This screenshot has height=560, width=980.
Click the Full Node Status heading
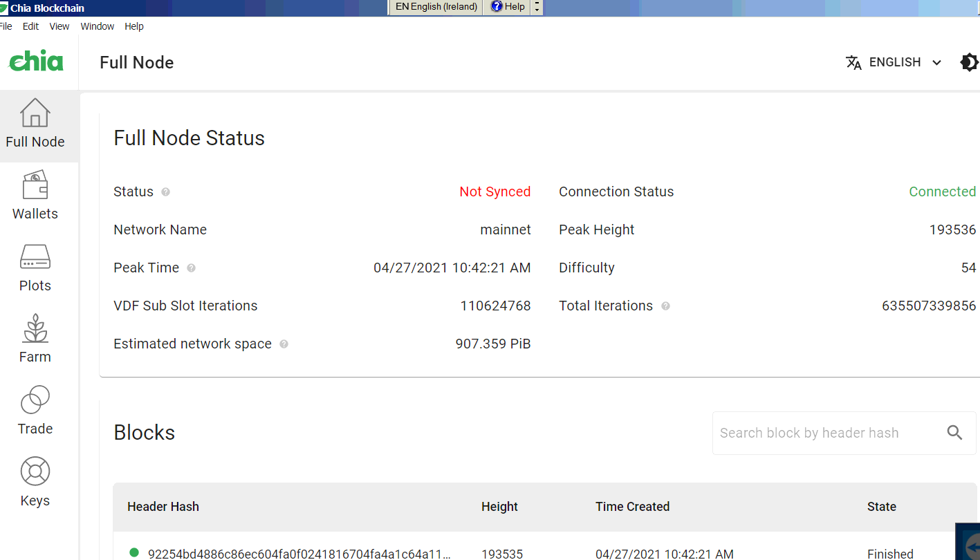189,138
